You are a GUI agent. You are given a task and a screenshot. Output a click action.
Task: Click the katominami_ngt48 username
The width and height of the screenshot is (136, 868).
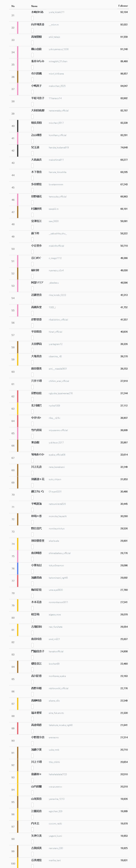[58, 578]
